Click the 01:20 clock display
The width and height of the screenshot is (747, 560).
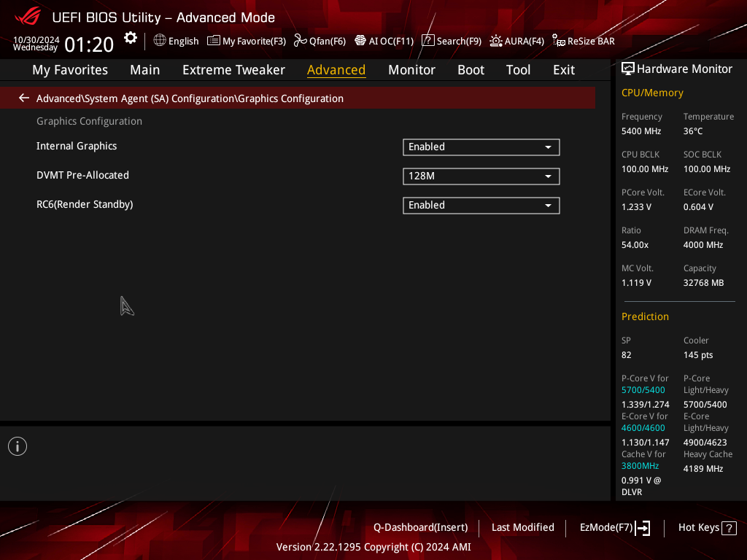89,44
